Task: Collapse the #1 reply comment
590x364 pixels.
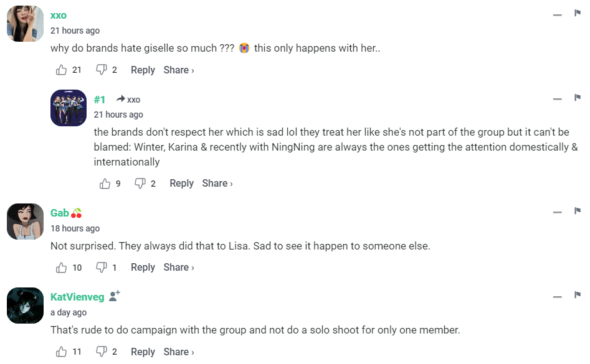Action: tap(557, 98)
